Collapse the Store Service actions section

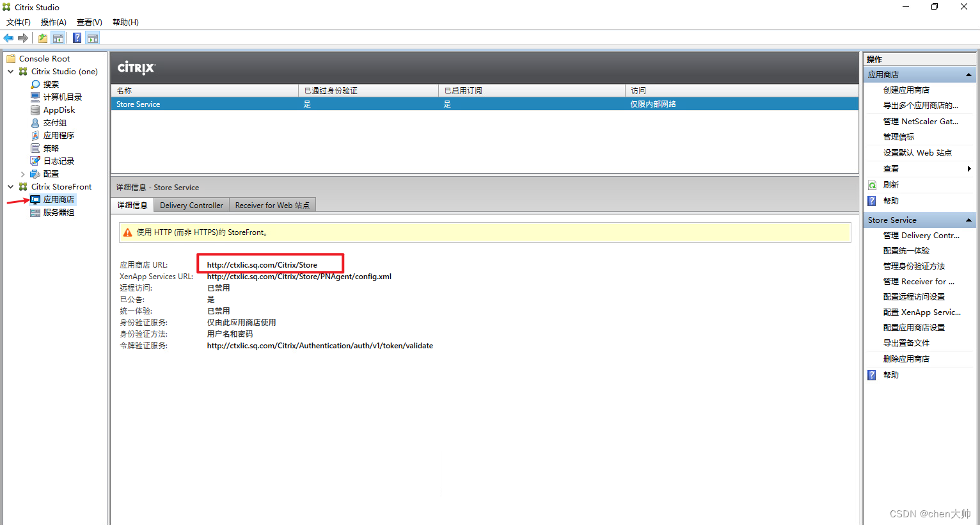click(969, 220)
